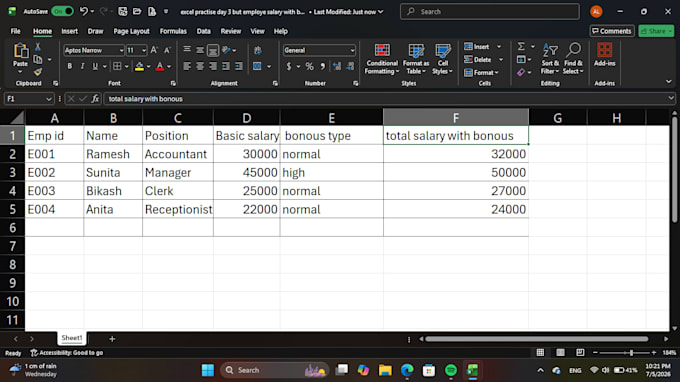Apply Comma Style format

click(323, 66)
